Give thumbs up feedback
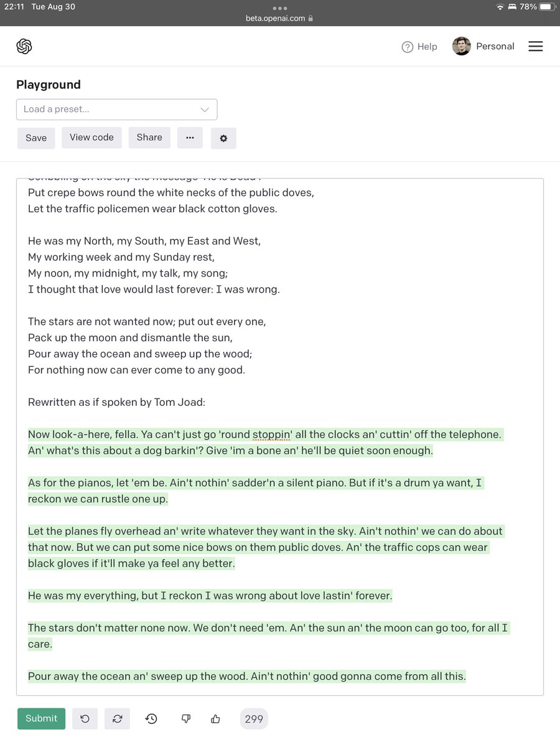The image size is (560, 747). pos(215,719)
